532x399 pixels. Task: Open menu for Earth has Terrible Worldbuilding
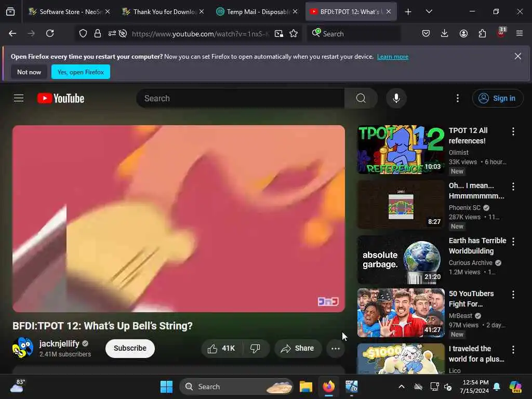[513, 241]
